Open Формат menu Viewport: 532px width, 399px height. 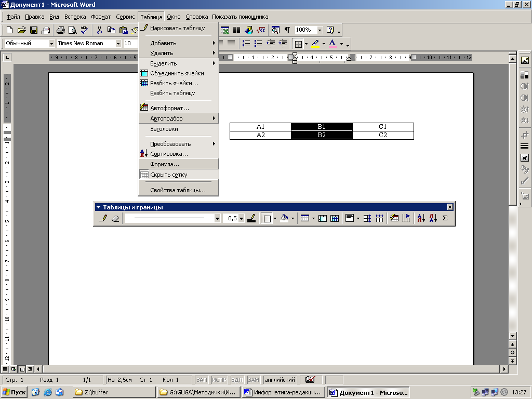[101, 17]
